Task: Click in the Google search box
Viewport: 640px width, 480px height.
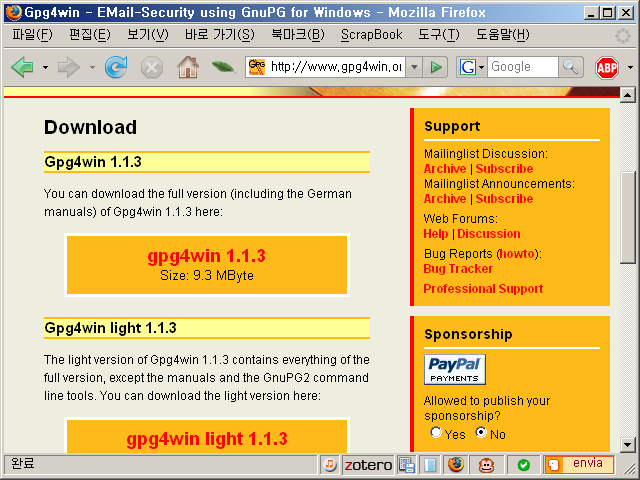Action: point(522,67)
